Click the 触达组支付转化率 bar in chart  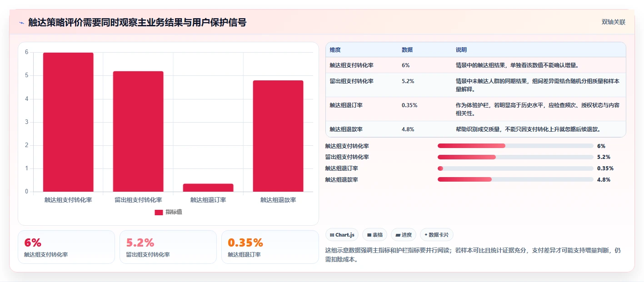click(68, 122)
